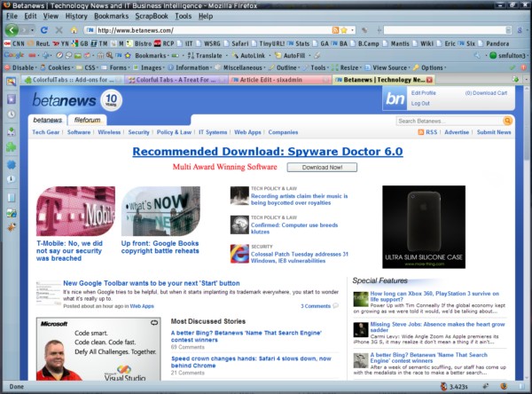Open the CSS dropdown on developer toolbar
Screen dimensions: 532x394
(87, 67)
